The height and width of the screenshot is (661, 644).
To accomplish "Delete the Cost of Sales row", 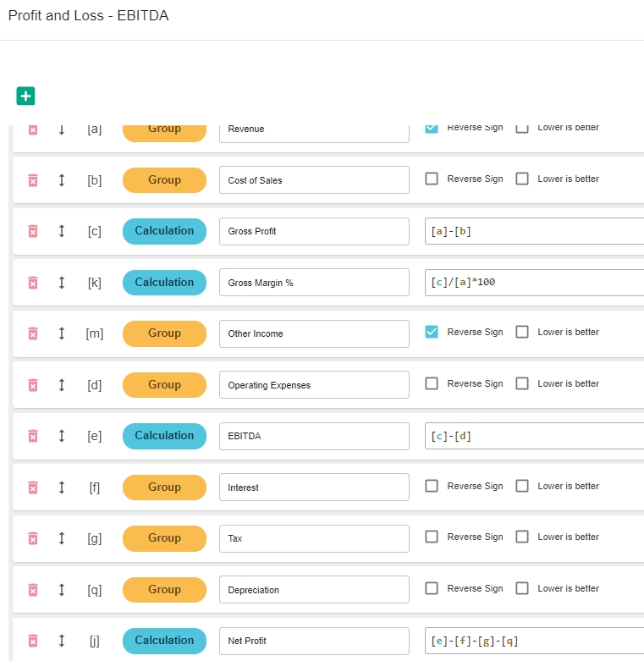I will [33, 180].
